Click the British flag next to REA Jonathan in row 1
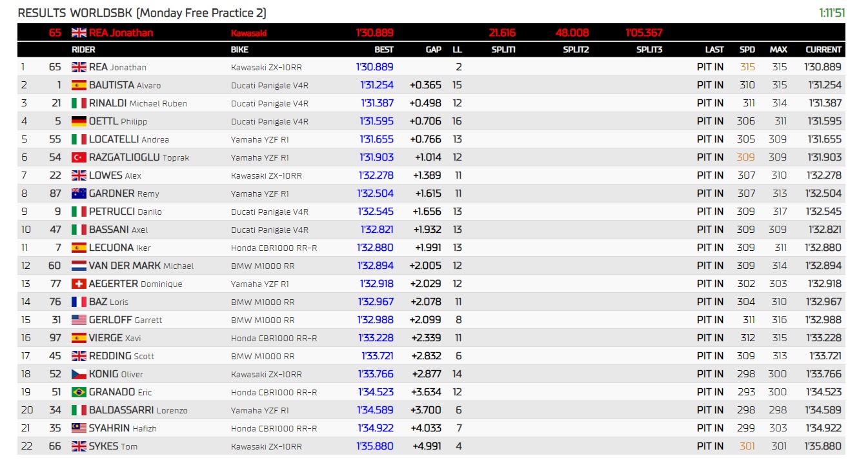Screen dimensions: 868x465 [x=79, y=66]
